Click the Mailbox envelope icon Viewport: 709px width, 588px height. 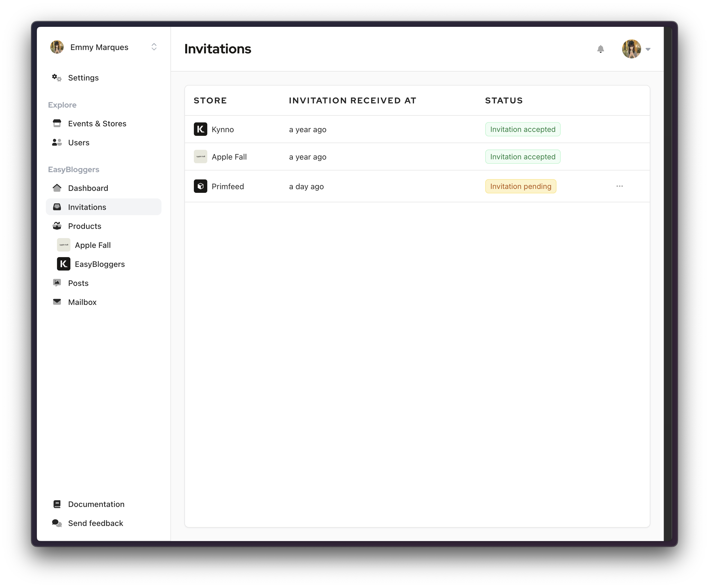(x=57, y=302)
